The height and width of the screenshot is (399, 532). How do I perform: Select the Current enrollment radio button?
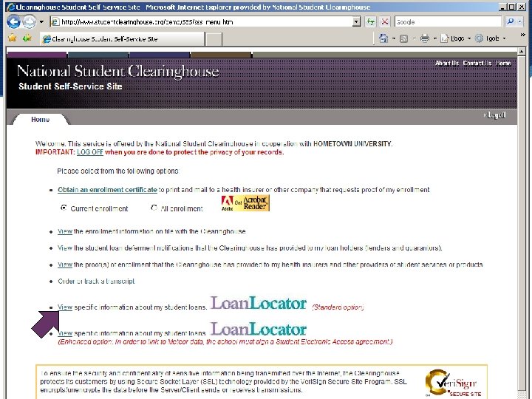pyautogui.click(x=64, y=208)
